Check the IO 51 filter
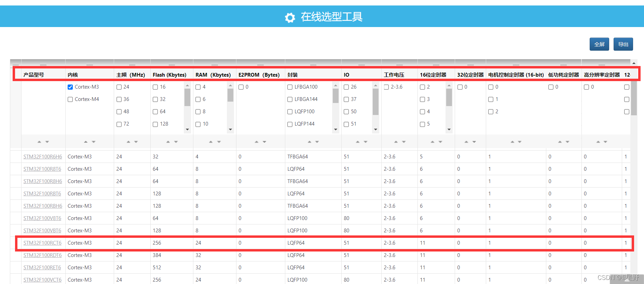Image resolution: width=644 pixels, height=284 pixels. coord(346,124)
